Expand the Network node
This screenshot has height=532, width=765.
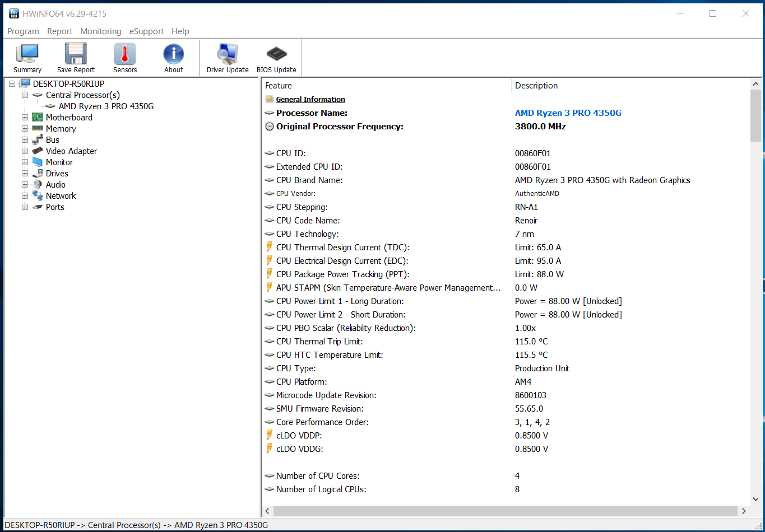click(x=25, y=195)
